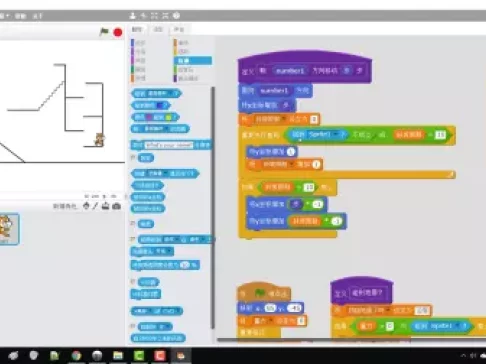Select the duplicate stamp tool
The width and height of the screenshot is (486, 364).
click(x=132, y=16)
